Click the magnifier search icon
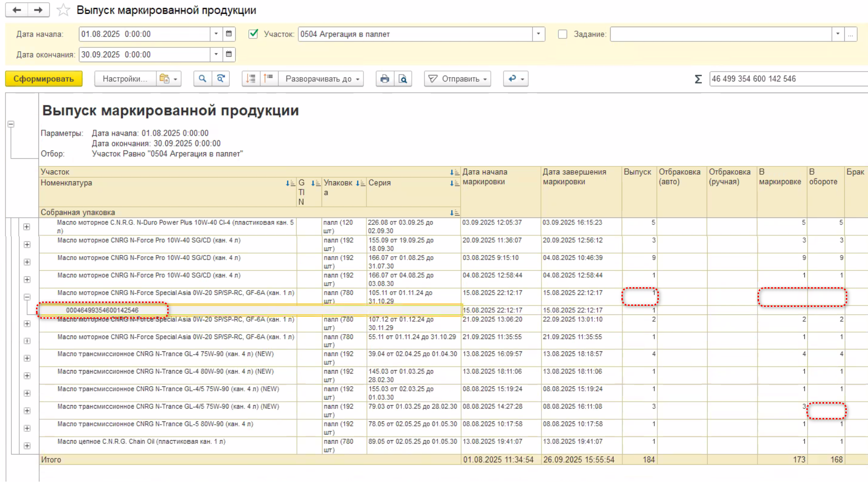868x489 pixels. (x=202, y=79)
